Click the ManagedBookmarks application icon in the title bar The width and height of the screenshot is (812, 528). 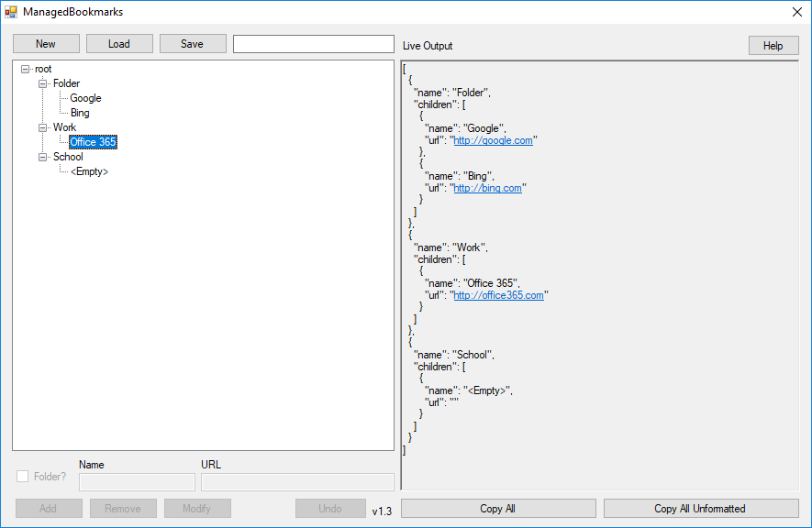click(x=11, y=11)
